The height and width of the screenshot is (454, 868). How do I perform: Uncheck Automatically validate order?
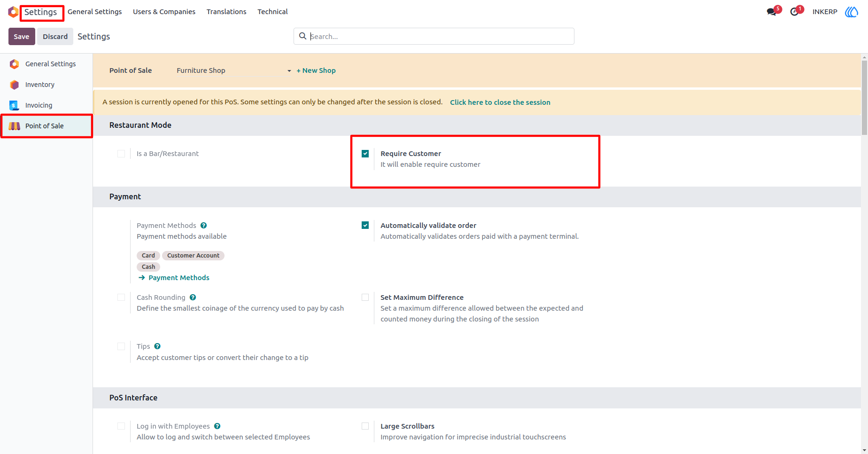click(x=365, y=226)
